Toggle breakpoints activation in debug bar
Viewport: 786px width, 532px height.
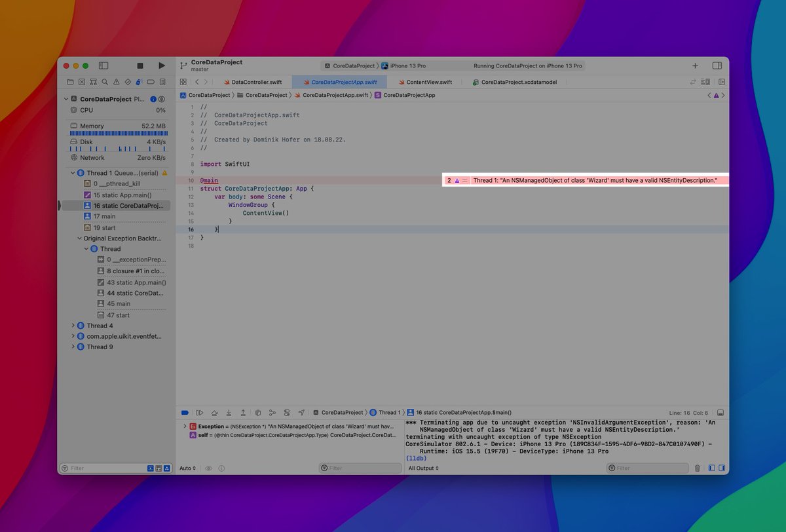pyautogui.click(x=185, y=413)
